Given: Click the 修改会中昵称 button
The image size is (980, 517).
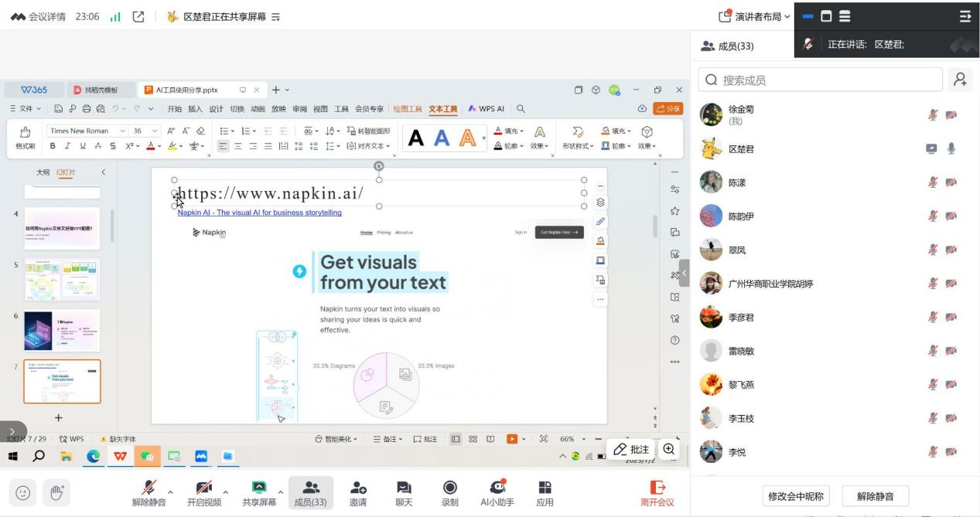Looking at the screenshot, I should (x=795, y=496).
